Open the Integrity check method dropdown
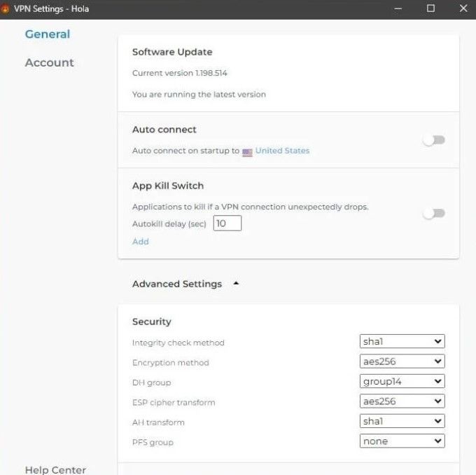Viewport: 476px width, 475px height. tap(402, 341)
